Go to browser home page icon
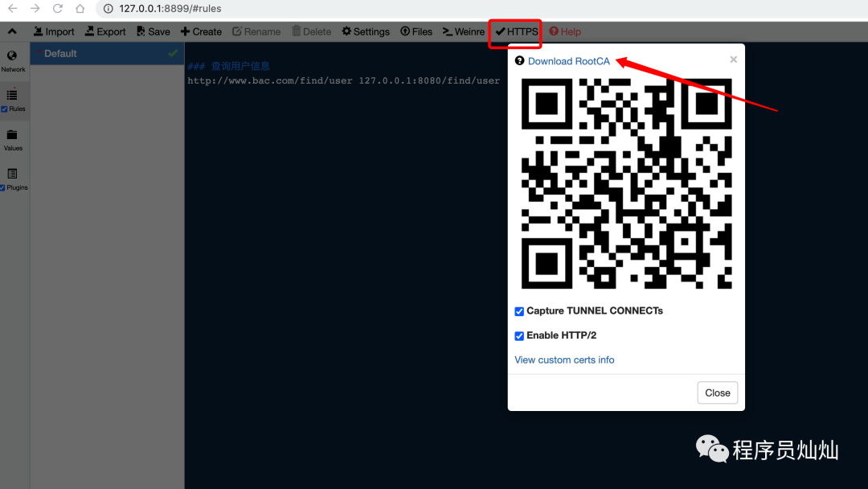The image size is (868, 489). pos(80,8)
